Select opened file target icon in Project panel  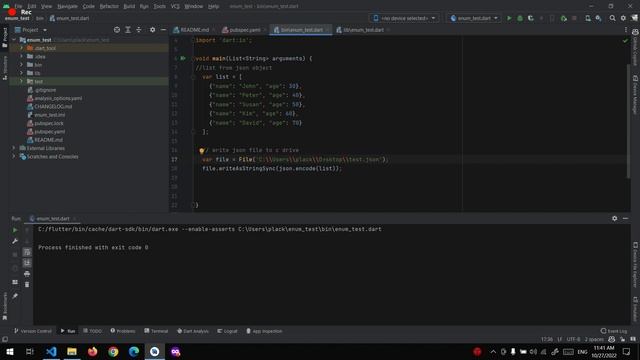117,30
